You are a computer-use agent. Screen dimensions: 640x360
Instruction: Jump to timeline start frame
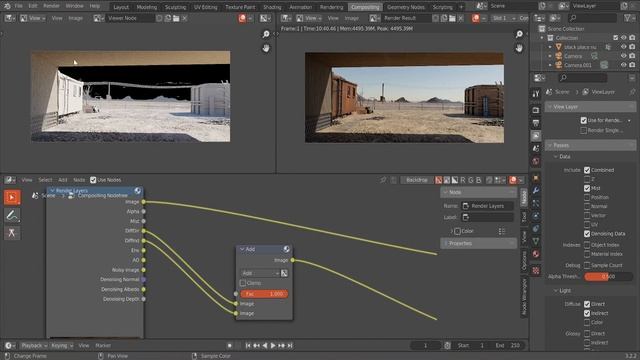point(248,345)
